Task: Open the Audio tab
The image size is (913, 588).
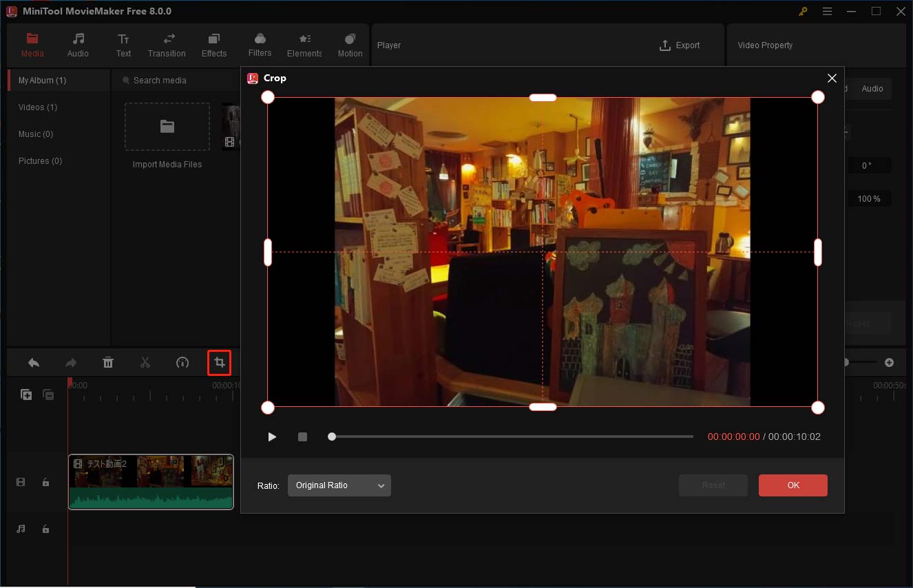Action: (78, 45)
